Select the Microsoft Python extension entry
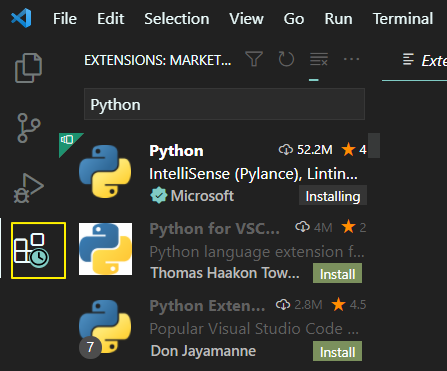This screenshot has width=447, height=371. [213, 173]
